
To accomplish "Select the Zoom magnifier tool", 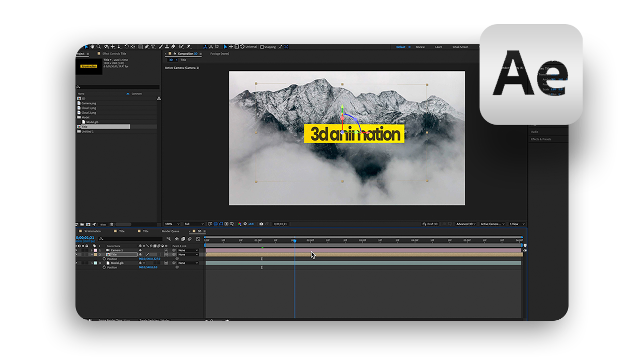I will (98, 47).
